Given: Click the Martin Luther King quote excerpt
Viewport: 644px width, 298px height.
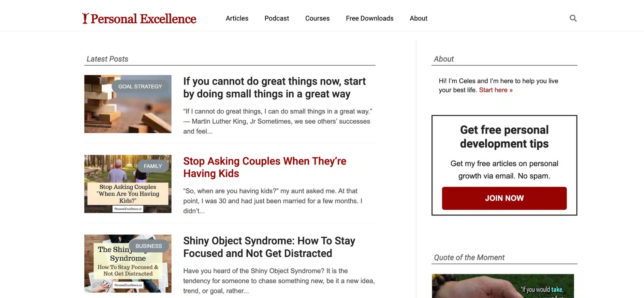Looking at the screenshot, I should pos(277,121).
